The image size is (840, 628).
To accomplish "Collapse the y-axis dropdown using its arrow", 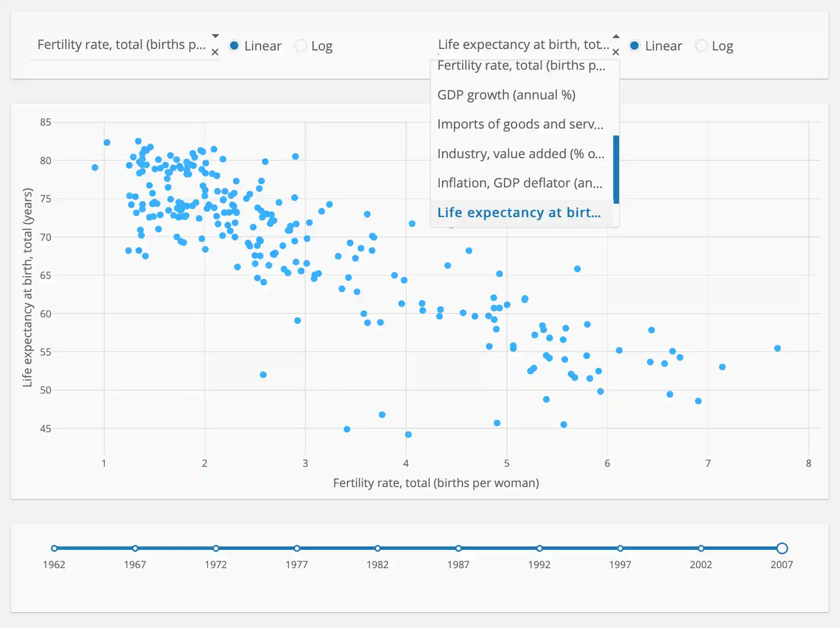I will click(x=616, y=36).
